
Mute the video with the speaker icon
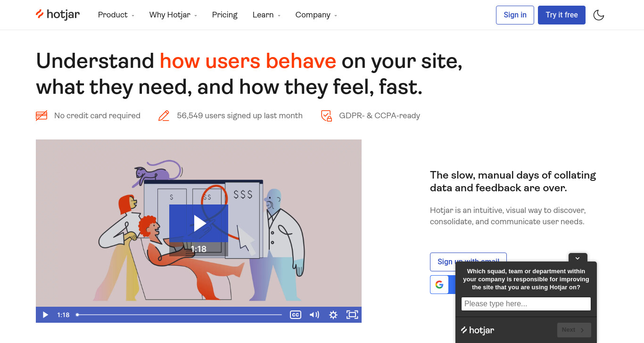pyautogui.click(x=314, y=315)
